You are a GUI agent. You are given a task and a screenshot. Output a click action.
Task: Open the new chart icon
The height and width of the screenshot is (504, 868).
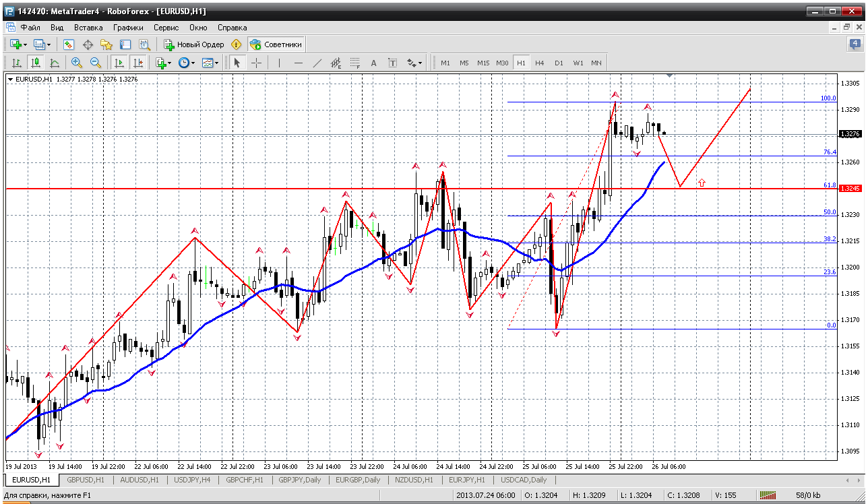[x=15, y=44]
